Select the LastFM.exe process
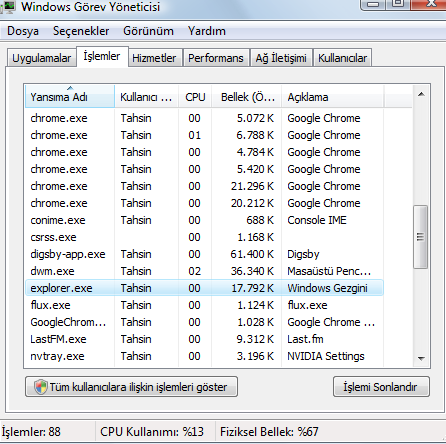Screen dimensions: 446x444 coord(204,339)
